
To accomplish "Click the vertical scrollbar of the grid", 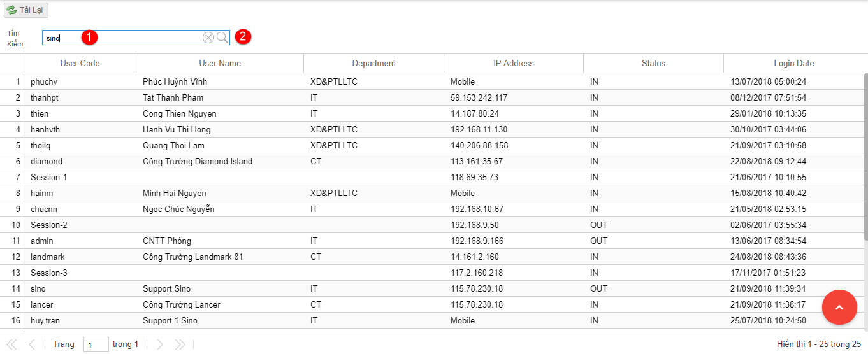I will click(865, 159).
